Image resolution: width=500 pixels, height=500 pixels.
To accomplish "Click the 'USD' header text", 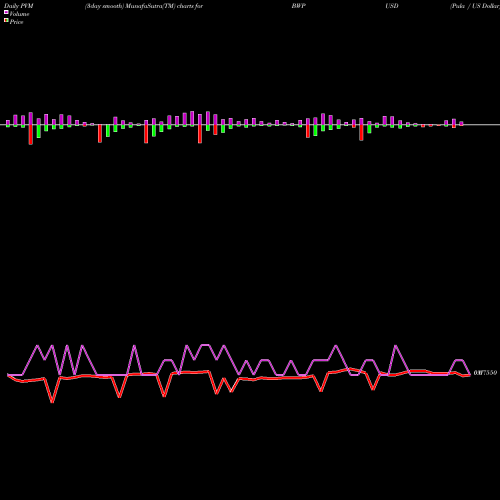I will [392, 6].
